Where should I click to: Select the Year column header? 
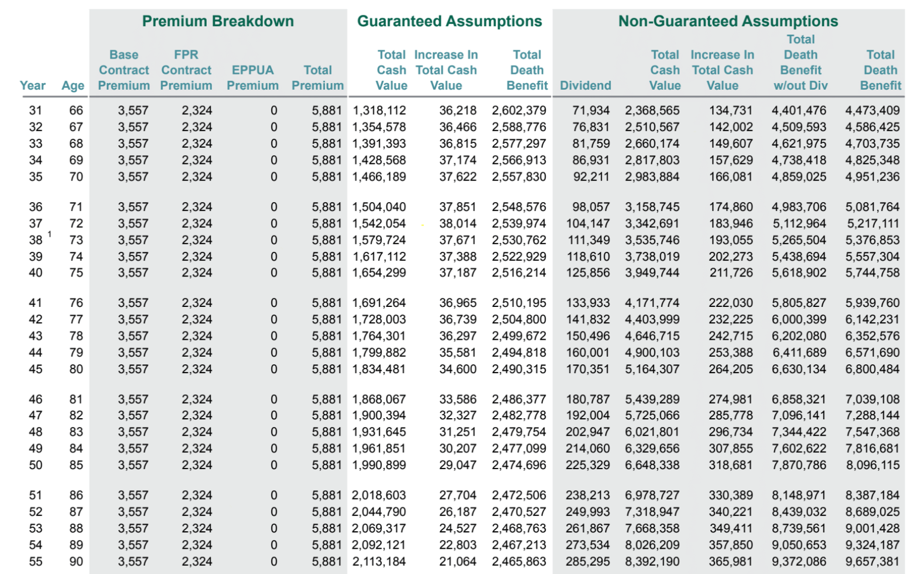[x=33, y=86]
